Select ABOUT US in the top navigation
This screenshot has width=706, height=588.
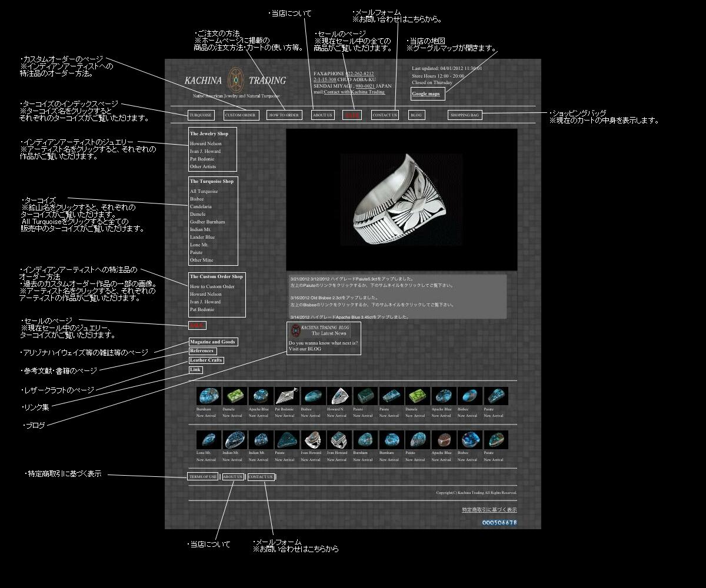tap(322, 115)
